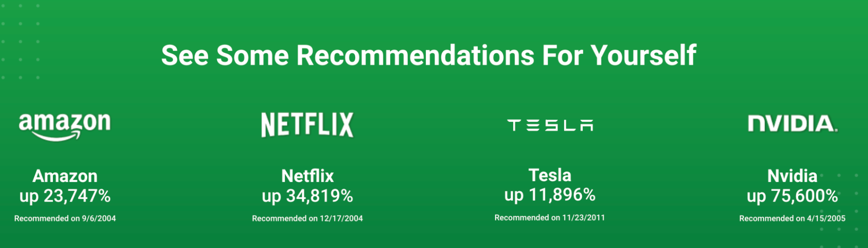
Task: Select the Netflix company name text
Action: tap(307, 176)
